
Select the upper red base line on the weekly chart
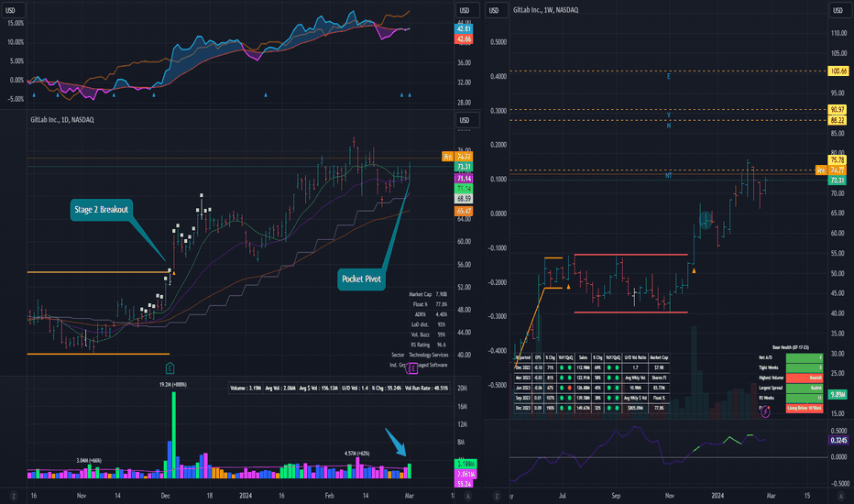tap(630, 255)
